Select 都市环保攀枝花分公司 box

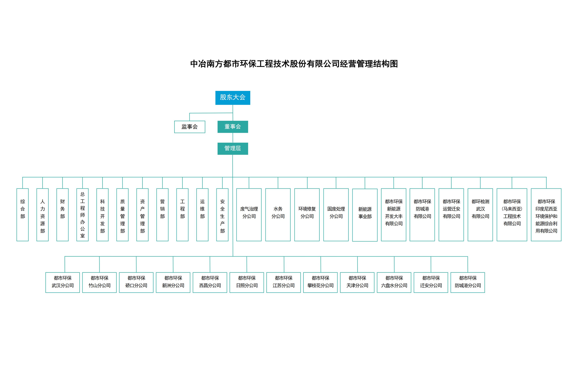(320, 282)
